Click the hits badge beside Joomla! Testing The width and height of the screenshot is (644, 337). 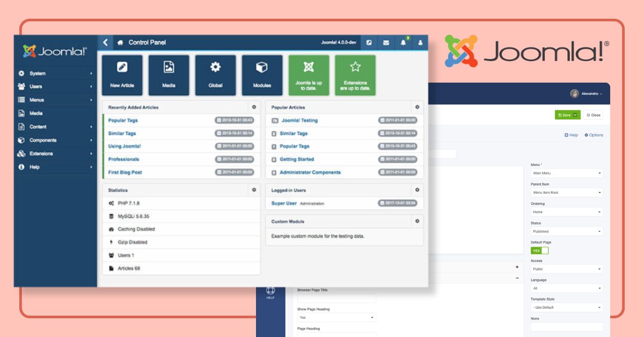(x=275, y=121)
